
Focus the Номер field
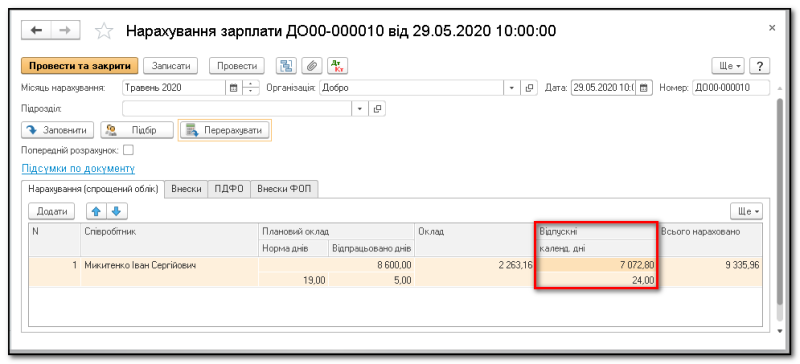pyautogui.click(x=730, y=88)
